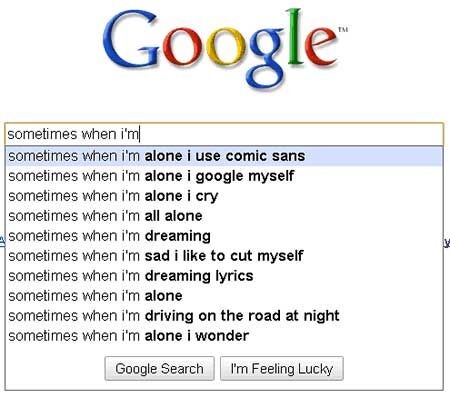Click the search input field
The height and width of the screenshot is (398, 450).
224,134
